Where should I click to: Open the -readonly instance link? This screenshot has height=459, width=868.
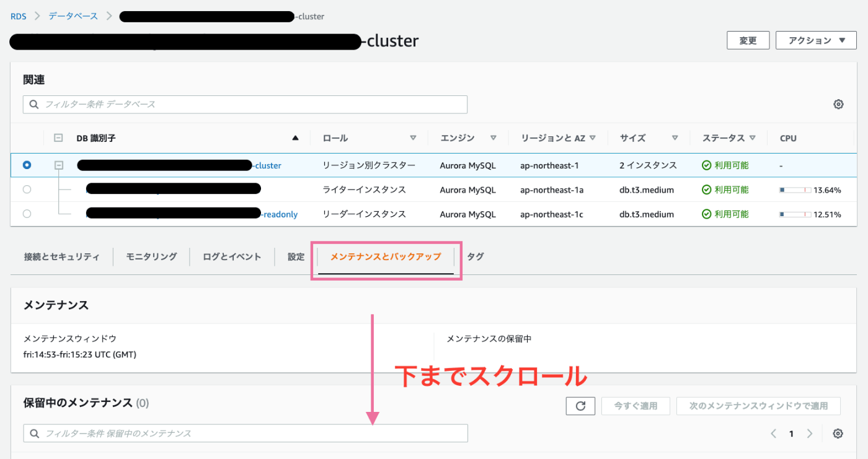(x=192, y=214)
